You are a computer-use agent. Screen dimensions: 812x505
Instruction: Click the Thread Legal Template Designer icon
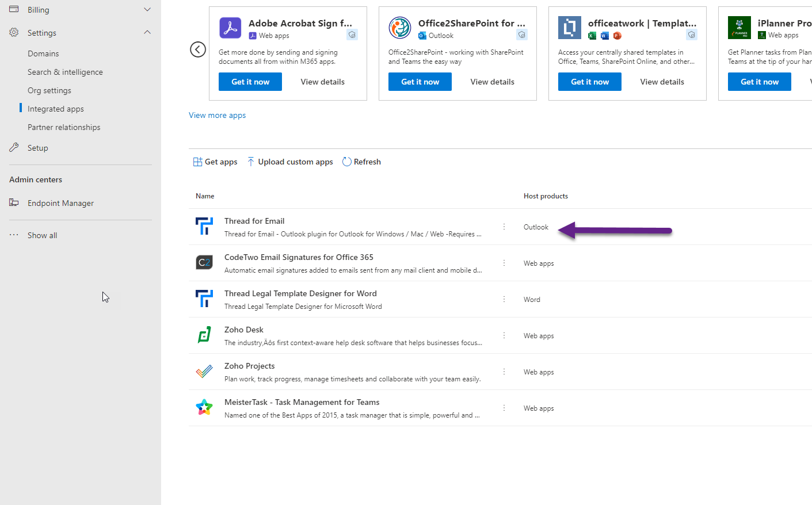click(204, 299)
